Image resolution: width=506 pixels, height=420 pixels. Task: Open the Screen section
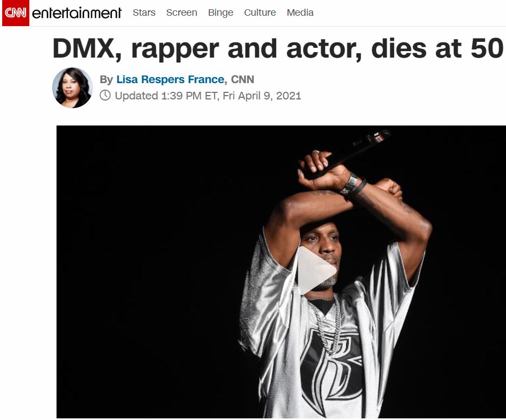182,12
